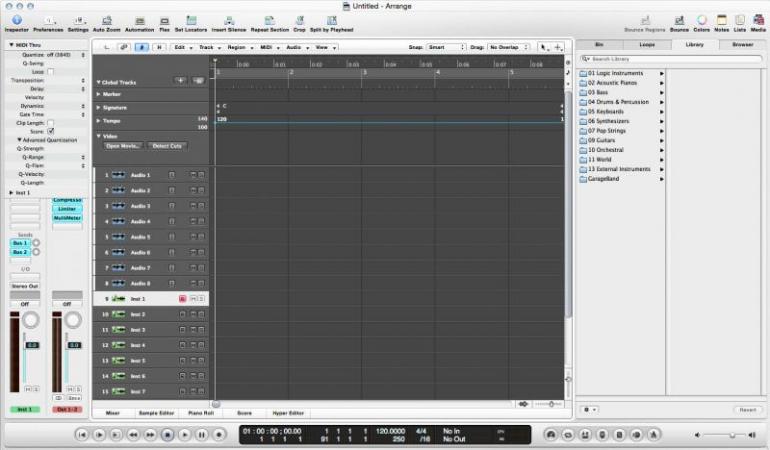This screenshot has height=450, width=770.
Task: Uncheck the Score checkbox in the inspector
Action: (51, 131)
